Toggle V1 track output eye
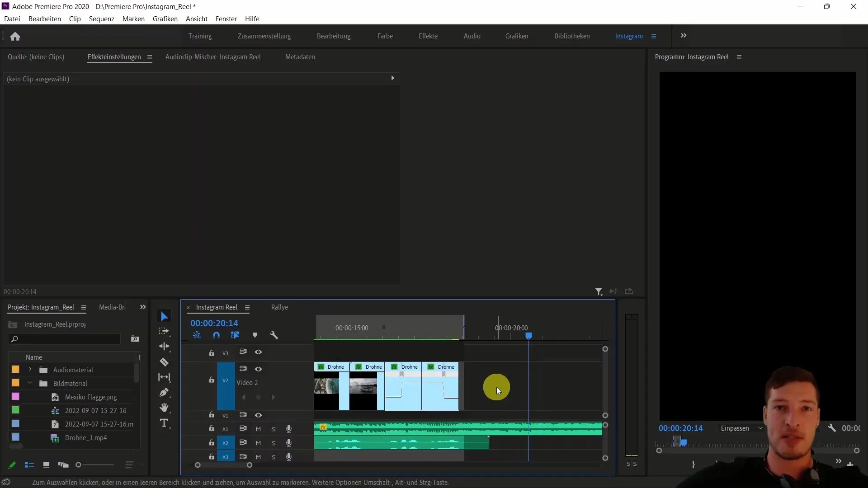Screen dimensions: 868x488 (258, 415)
